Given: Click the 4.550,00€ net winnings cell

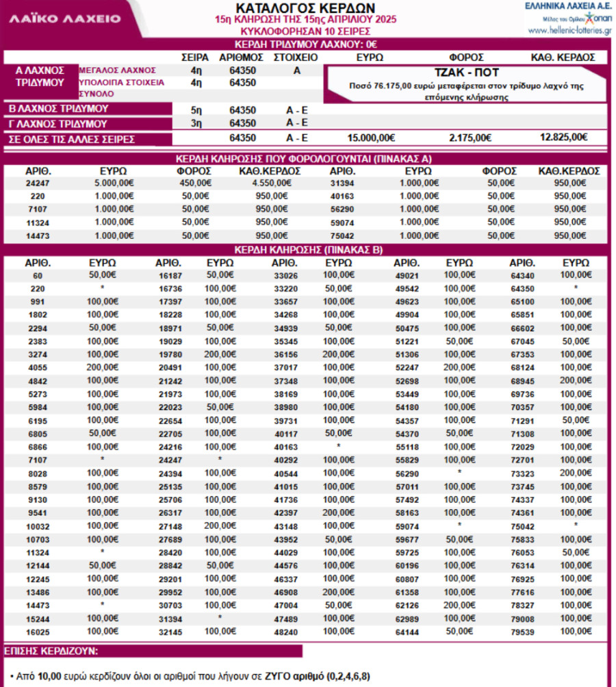Looking at the screenshot, I should click(272, 183).
